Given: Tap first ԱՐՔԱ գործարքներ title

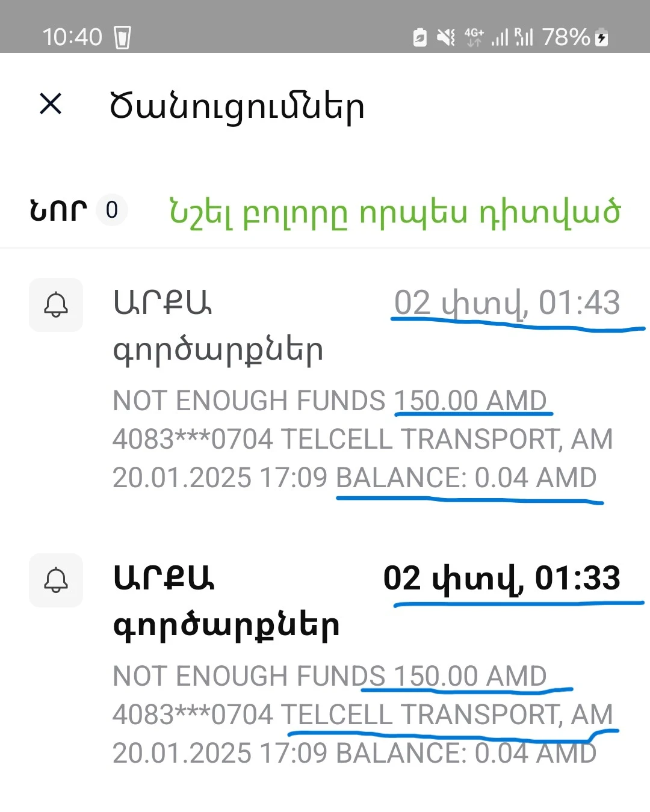Looking at the screenshot, I should pyautogui.click(x=218, y=326).
